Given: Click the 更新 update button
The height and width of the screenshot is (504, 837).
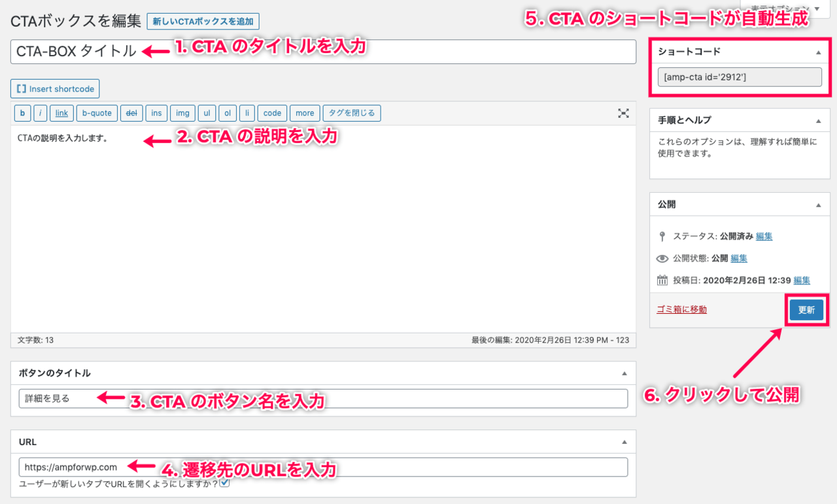Looking at the screenshot, I should (806, 310).
